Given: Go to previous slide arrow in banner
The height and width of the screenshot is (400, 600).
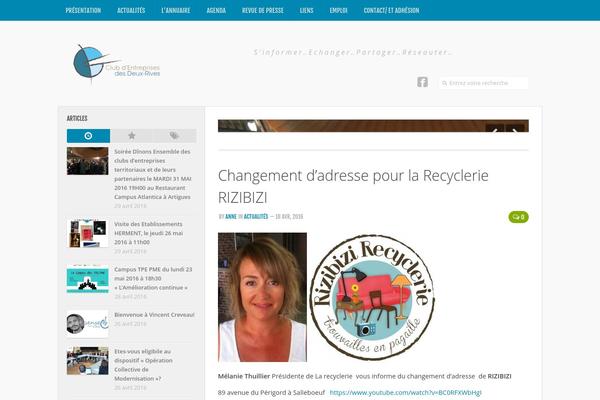Looking at the screenshot, I should click(x=495, y=130).
